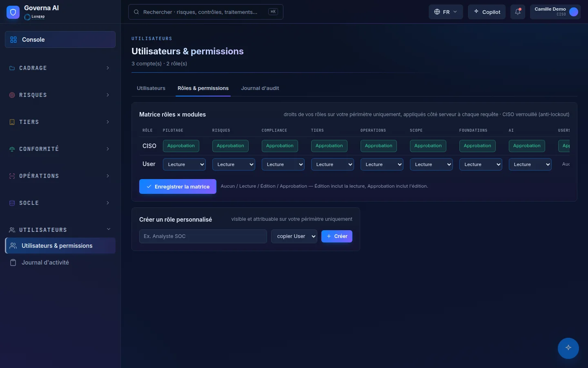Open the Console sidebar button
Image resolution: width=588 pixels, height=368 pixels.
tap(60, 40)
